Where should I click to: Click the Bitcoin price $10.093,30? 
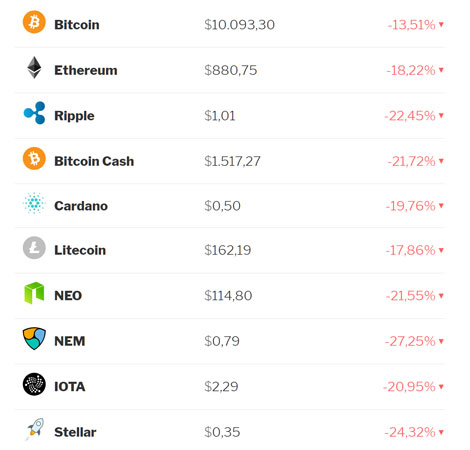tap(239, 25)
